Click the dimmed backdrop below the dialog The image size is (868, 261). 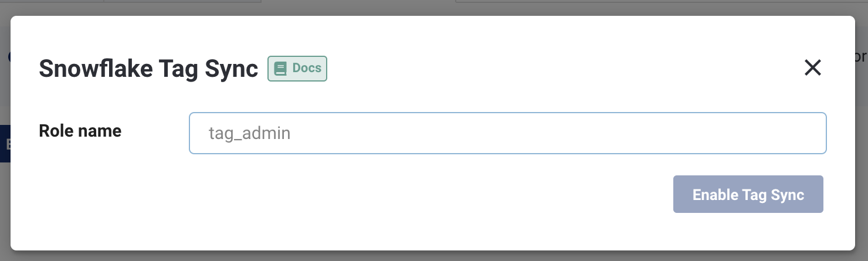434,257
